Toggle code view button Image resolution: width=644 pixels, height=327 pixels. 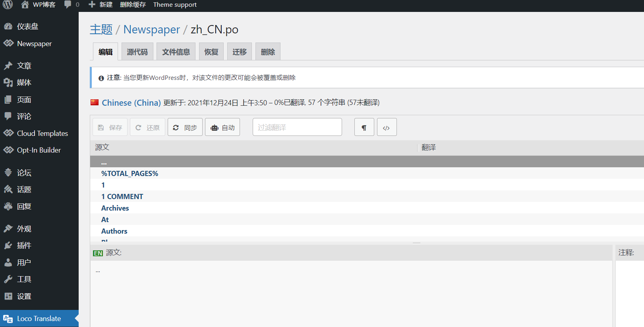387,127
